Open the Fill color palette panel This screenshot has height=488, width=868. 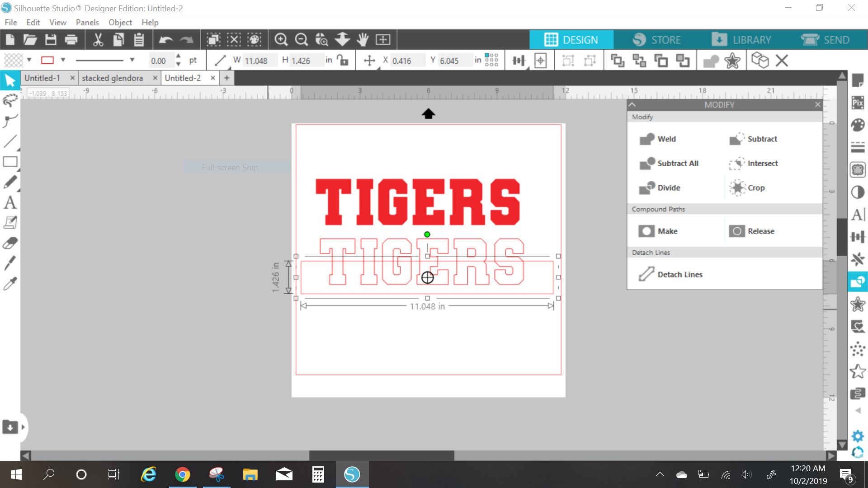(x=858, y=125)
